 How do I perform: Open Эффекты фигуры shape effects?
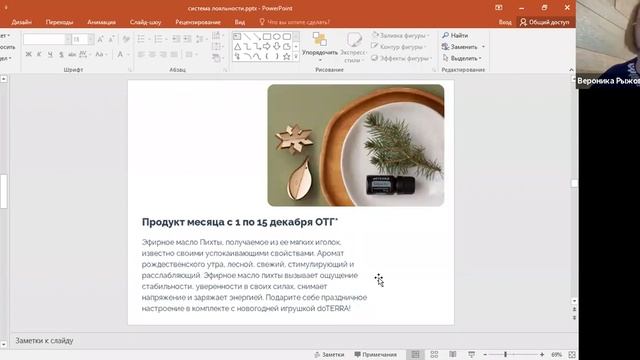[x=401, y=58]
